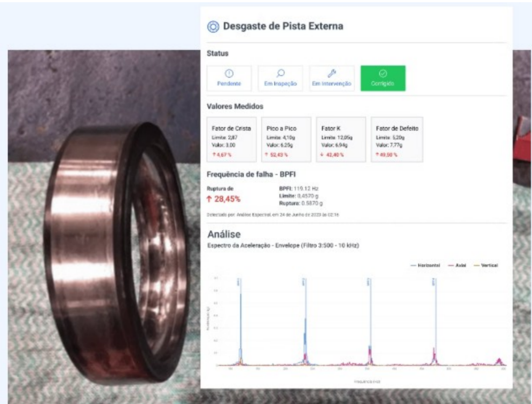Open the Pico a Pico card

(286, 139)
